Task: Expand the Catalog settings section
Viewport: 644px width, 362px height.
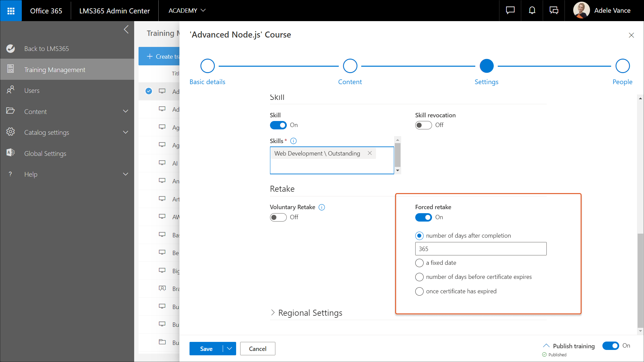Action: click(125, 132)
